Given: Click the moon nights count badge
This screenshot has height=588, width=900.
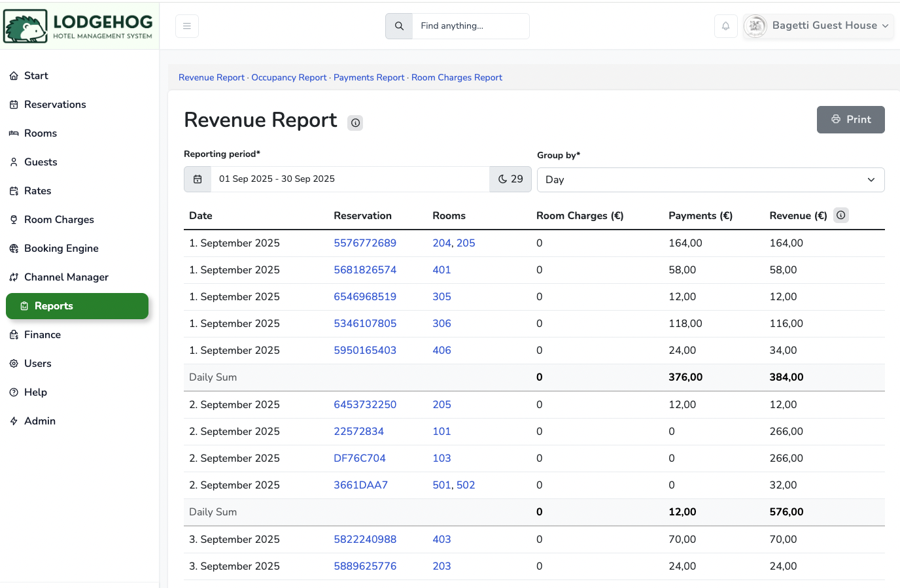Looking at the screenshot, I should 510,179.
